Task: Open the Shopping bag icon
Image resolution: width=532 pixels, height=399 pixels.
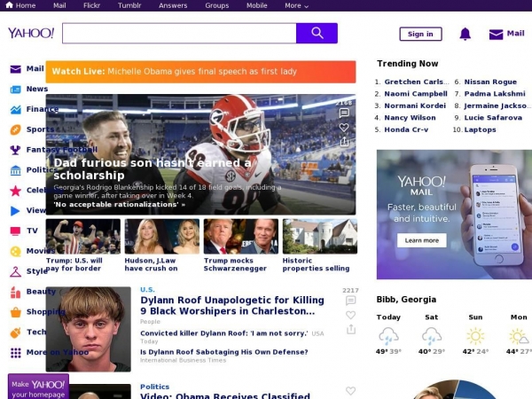Action: point(15,312)
